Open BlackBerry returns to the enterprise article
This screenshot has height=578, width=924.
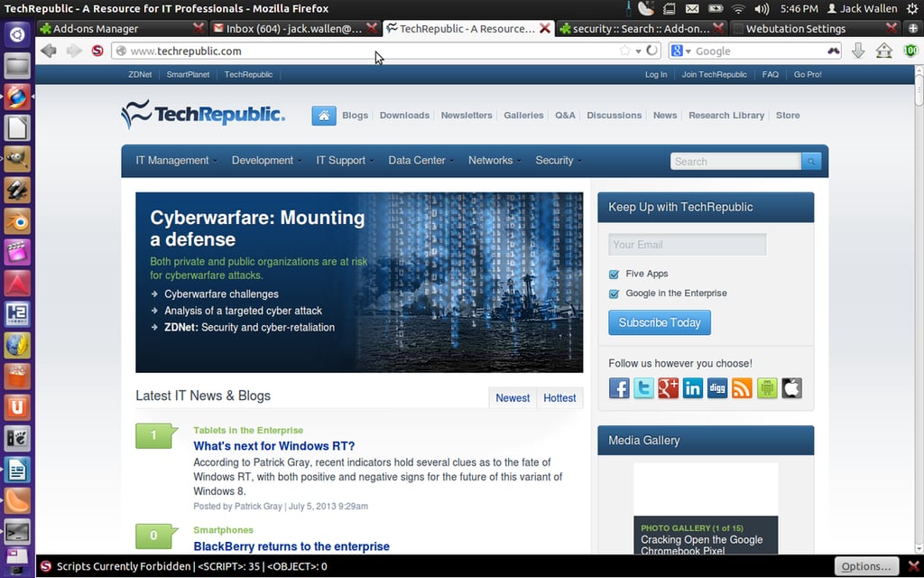[291, 546]
